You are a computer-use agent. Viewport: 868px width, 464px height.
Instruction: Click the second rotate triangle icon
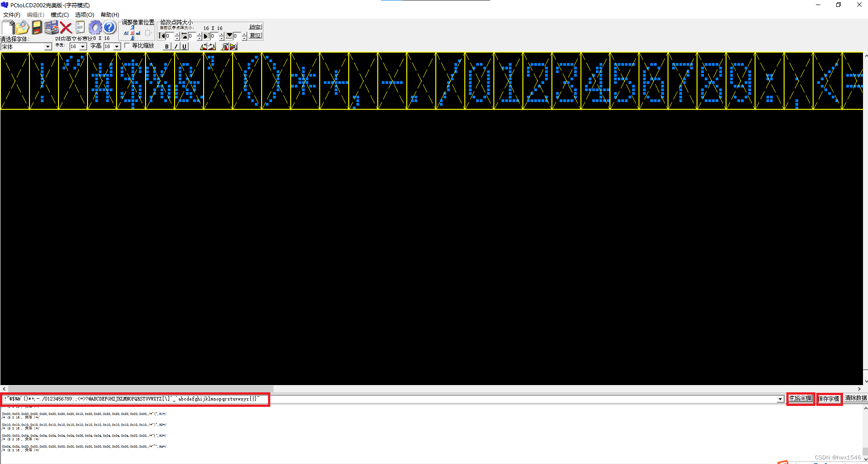pyautogui.click(x=212, y=46)
